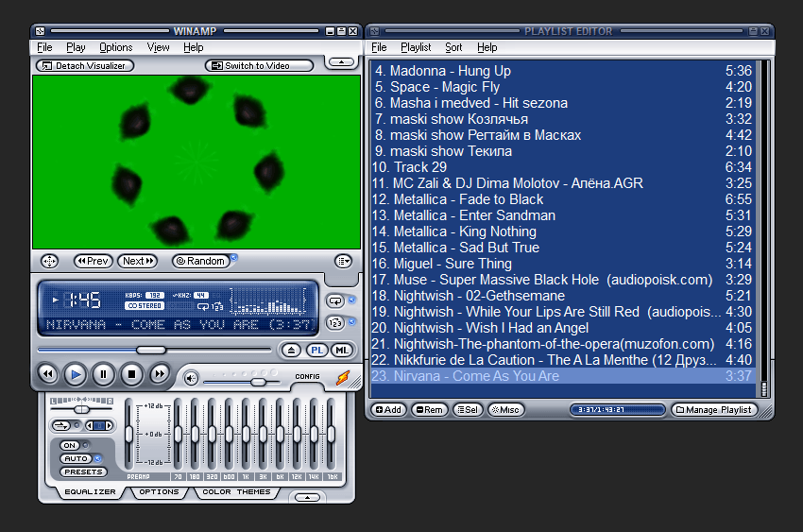Toggle the equalizer ON button
Image resolution: width=803 pixels, height=532 pixels.
coord(70,445)
